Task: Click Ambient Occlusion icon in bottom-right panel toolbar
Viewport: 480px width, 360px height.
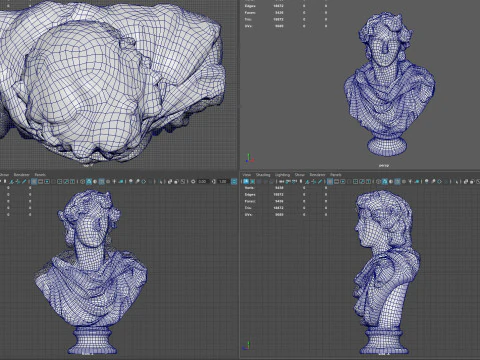Action: [x=427, y=182]
